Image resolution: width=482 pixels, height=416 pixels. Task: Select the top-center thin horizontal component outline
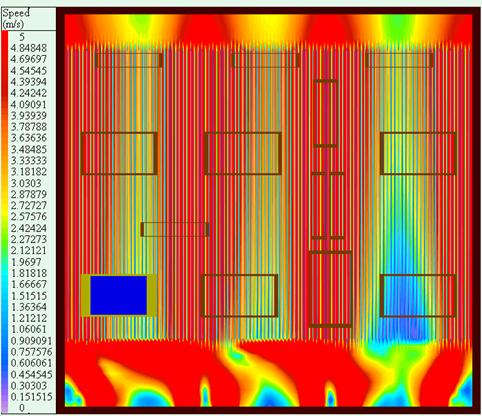point(265,60)
